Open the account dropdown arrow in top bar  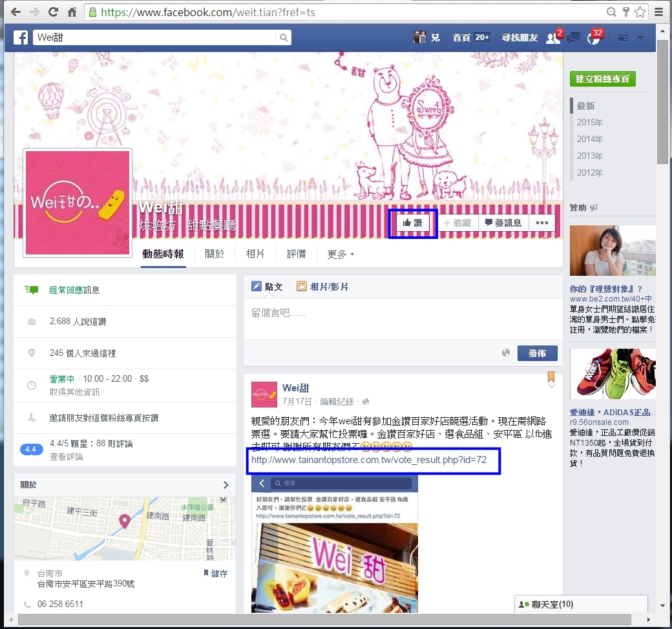tap(641, 38)
